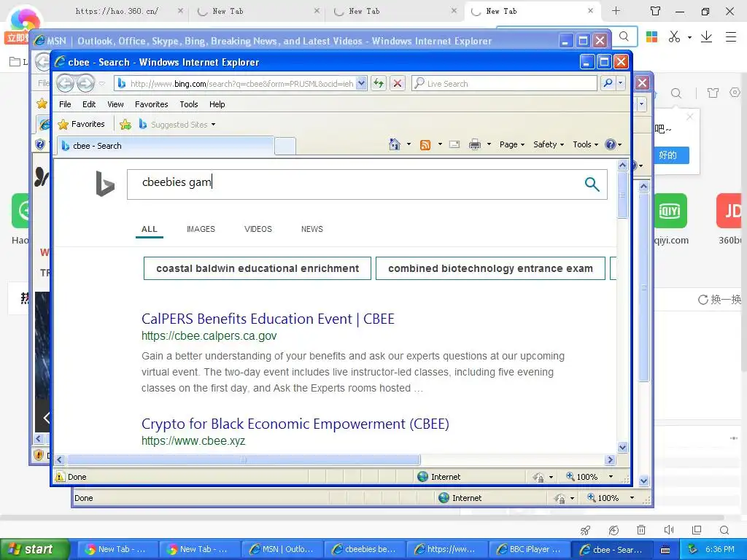Viewport: 747px width, 560px height.
Task: Click the skin shirt icon in 360 title bar
Action: point(656,11)
